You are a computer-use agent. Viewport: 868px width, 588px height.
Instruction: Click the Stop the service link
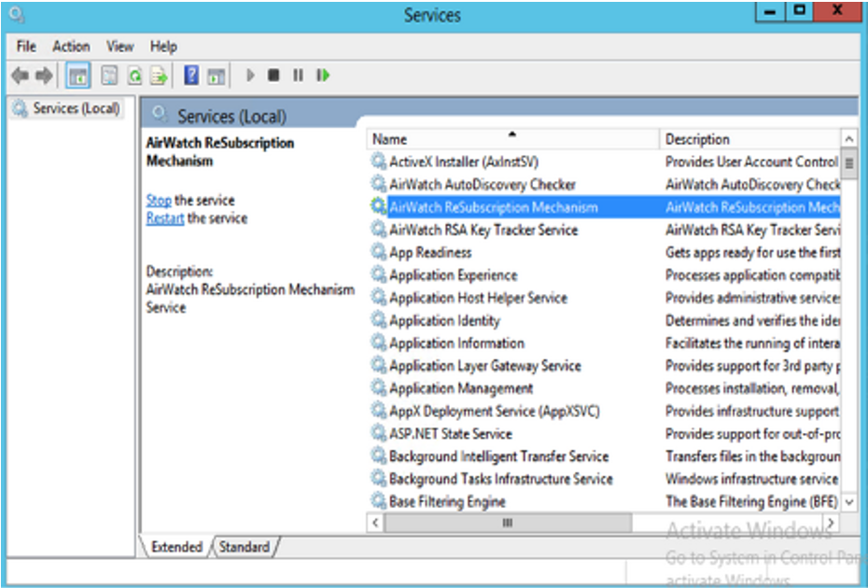coord(159,200)
